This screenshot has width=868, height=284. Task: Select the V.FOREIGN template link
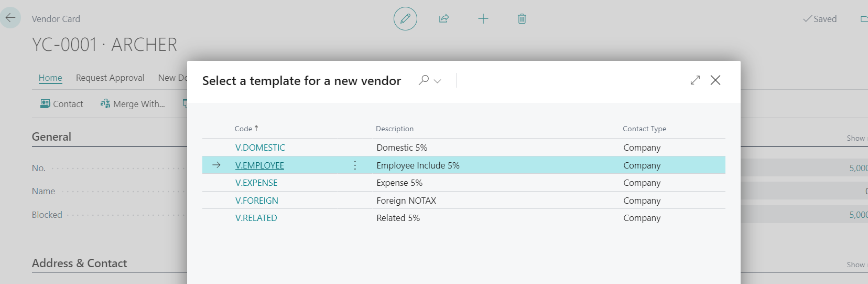pyautogui.click(x=257, y=201)
